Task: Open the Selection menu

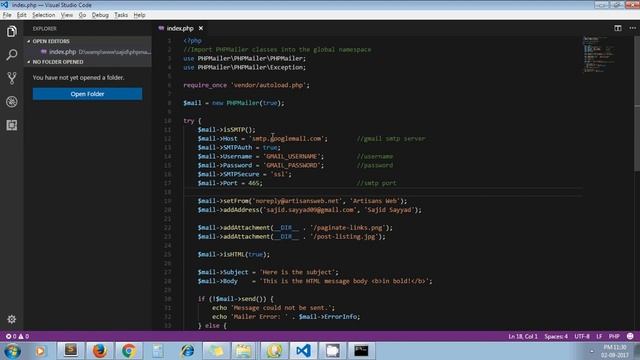Action: [44, 15]
